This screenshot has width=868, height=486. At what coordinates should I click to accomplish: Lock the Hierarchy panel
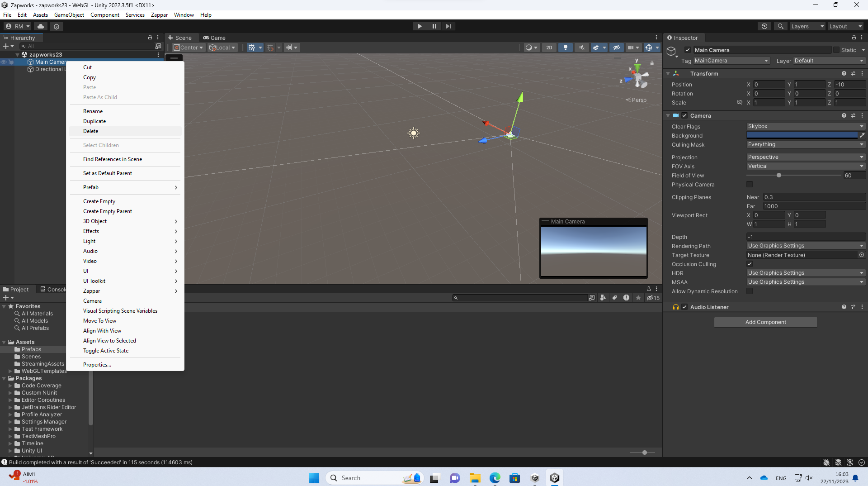150,38
